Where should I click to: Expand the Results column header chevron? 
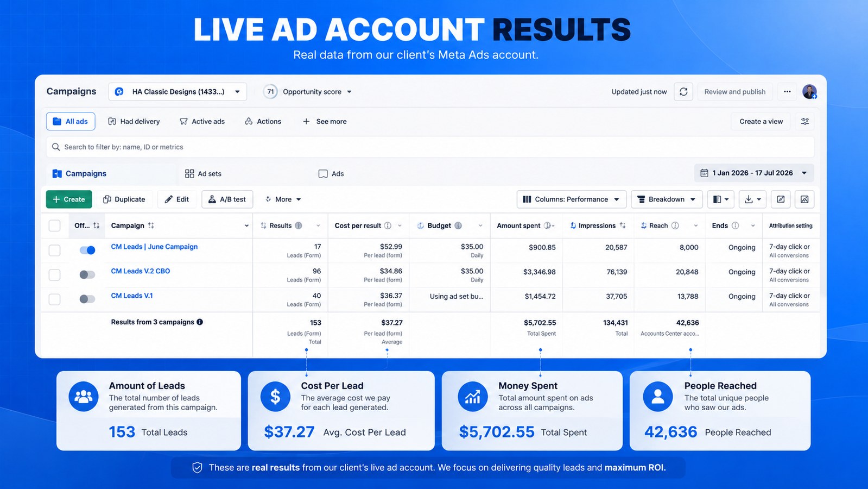click(318, 226)
